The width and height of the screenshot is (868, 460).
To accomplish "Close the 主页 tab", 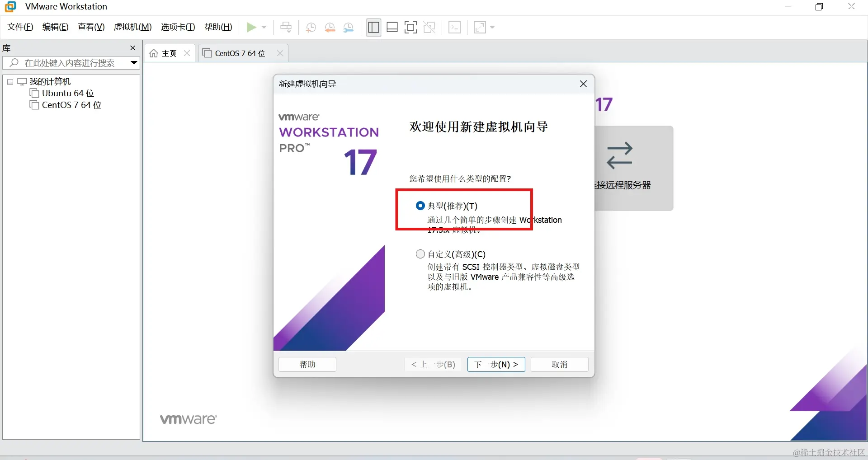I will coord(187,53).
